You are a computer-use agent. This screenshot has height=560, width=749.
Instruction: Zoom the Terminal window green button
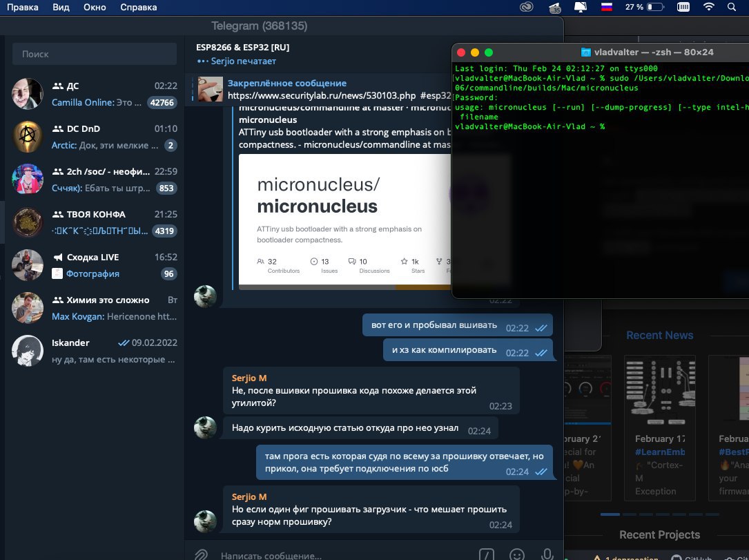coord(489,52)
